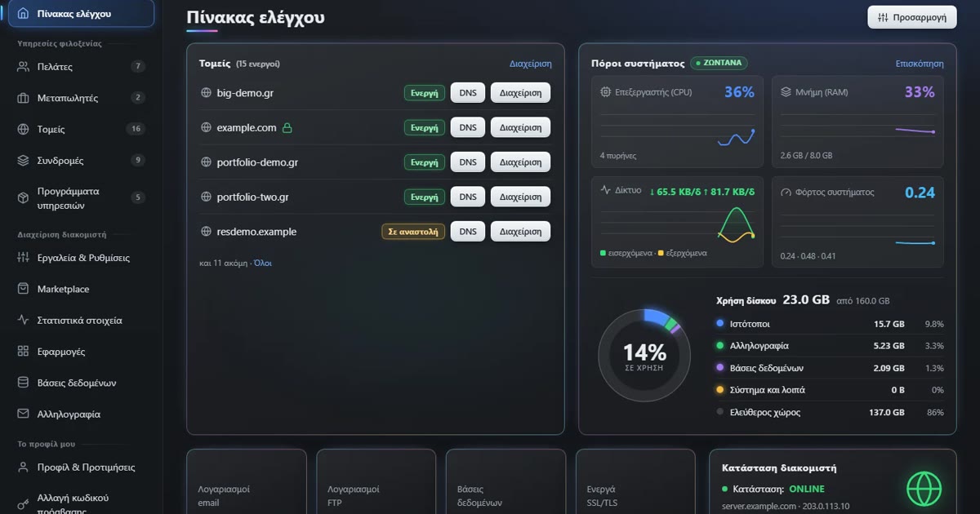This screenshot has width=980, height=514.
Task: Click the ΖΩΝΤΑΝΑ live badge
Action: point(719,63)
